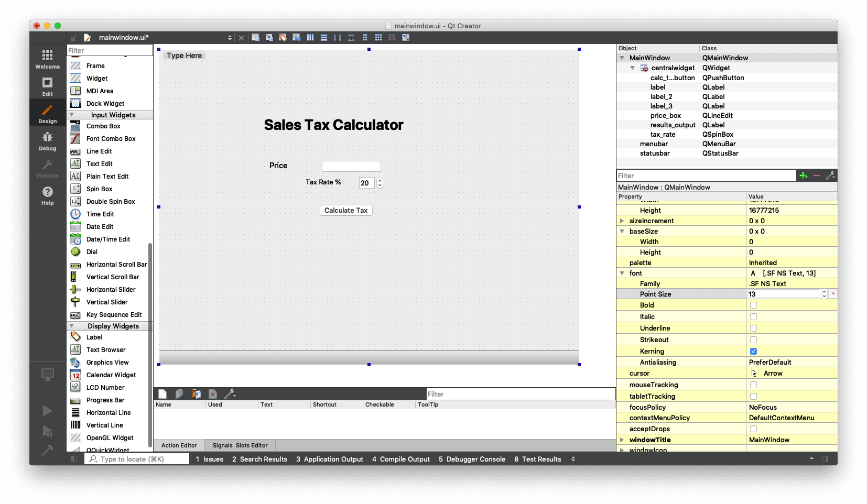This screenshot has height=504, width=867.
Task: Select tax_rate in object inspector
Action: [663, 134]
